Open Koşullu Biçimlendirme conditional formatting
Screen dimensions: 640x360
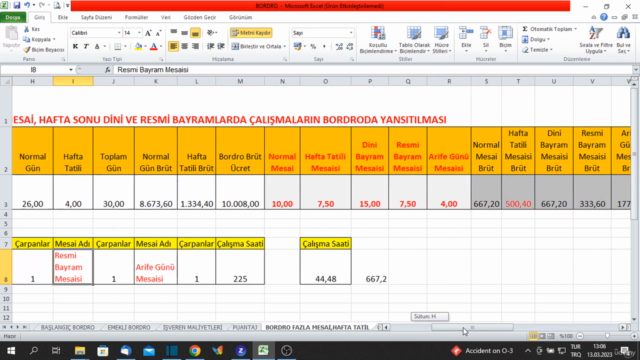click(378, 40)
